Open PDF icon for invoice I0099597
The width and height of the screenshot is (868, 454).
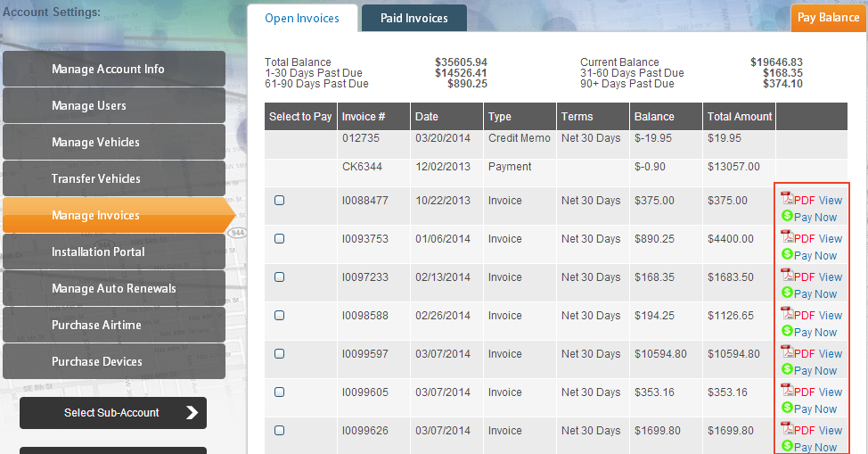(787, 351)
